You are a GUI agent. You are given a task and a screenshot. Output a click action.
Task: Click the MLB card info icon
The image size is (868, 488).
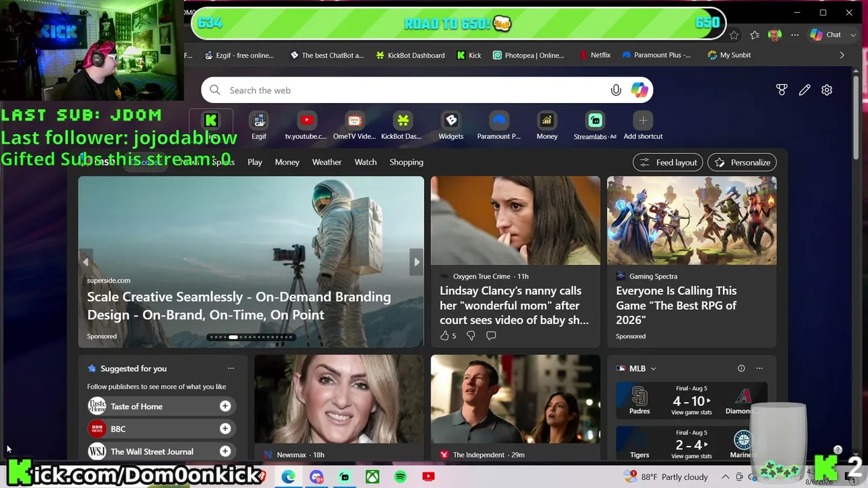pyautogui.click(x=741, y=368)
